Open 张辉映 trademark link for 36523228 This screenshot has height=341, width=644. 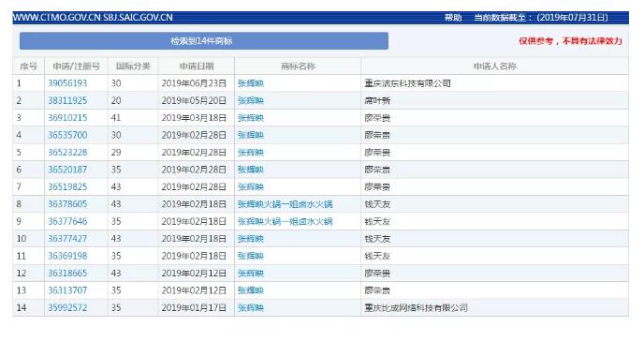click(x=251, y=153)
